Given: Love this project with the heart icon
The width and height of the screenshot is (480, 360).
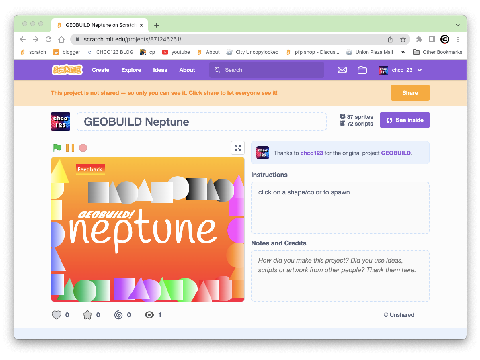Looking at the screenshot, I should [x=57, y=315].
